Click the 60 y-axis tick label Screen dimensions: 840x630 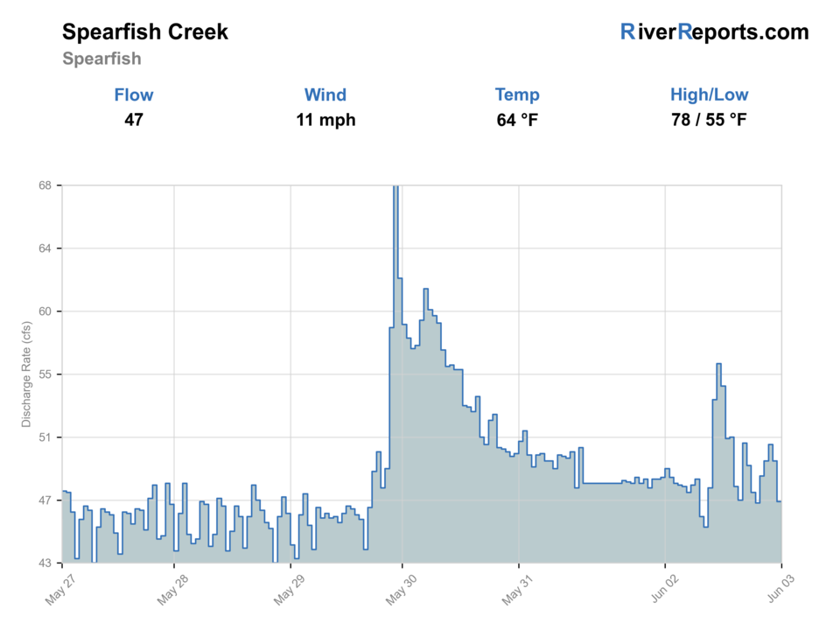click(x=45, y=311)
